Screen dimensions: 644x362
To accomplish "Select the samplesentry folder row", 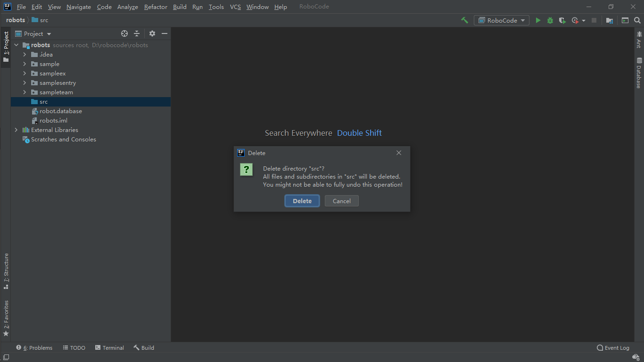I will [x=91, y=83].
